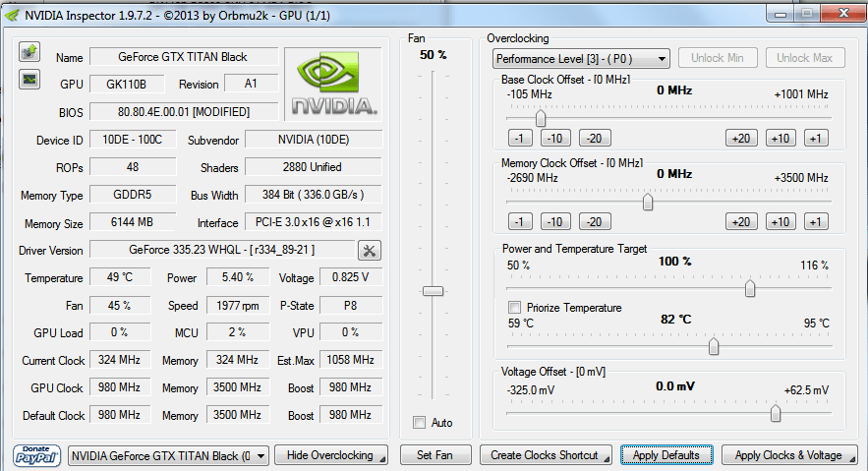Click the Memory Clock Offset slider handle
This screenshot has width=868, height=471.
(648, 202)
